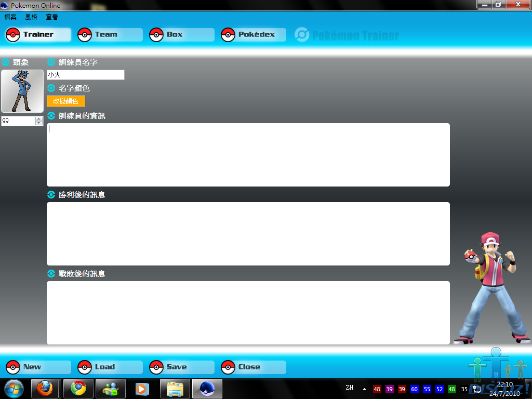Viewport: 532px width, 399px height.
Task: Open Windows Explorer folder taskbar icon
Action: pos(175,389)
